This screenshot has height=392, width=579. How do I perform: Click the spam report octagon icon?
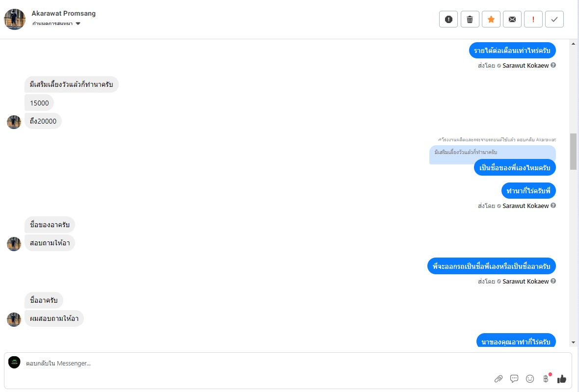[x=448, y=19]
